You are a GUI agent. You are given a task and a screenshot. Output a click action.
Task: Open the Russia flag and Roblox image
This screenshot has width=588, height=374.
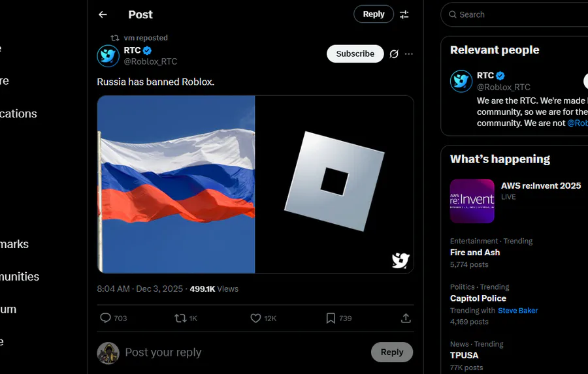[255, 184]
